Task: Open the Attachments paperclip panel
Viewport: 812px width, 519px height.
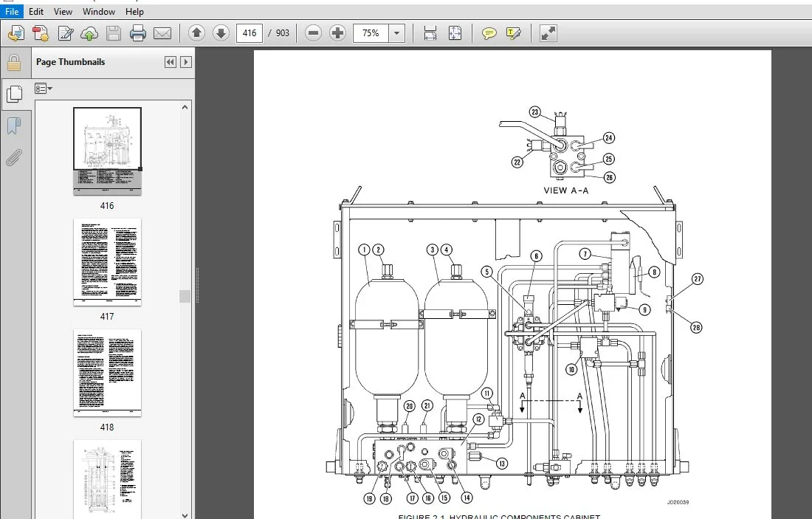Action: click(x=14, y=157)
